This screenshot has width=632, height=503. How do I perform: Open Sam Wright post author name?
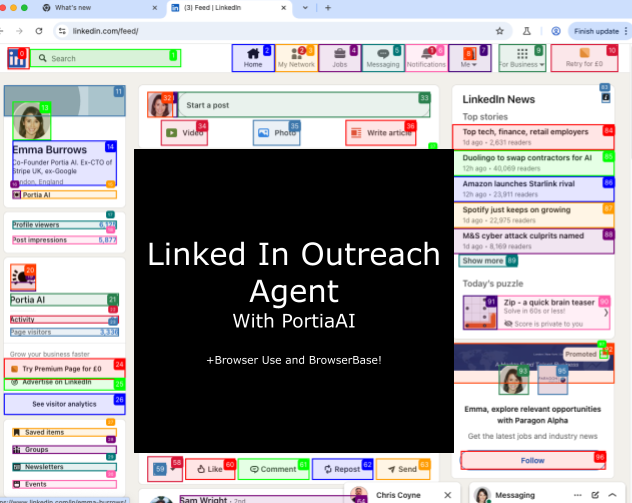[204, 500]
